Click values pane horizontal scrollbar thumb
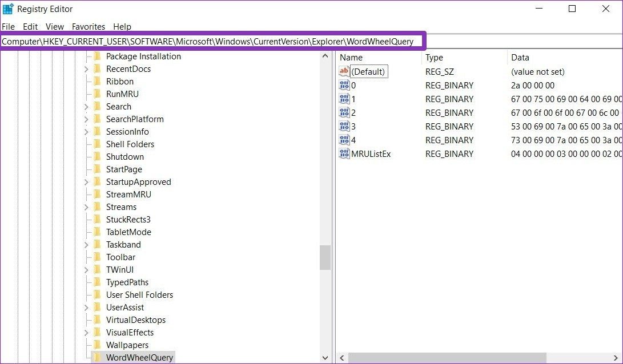623x364 pixels. point(447,358)
